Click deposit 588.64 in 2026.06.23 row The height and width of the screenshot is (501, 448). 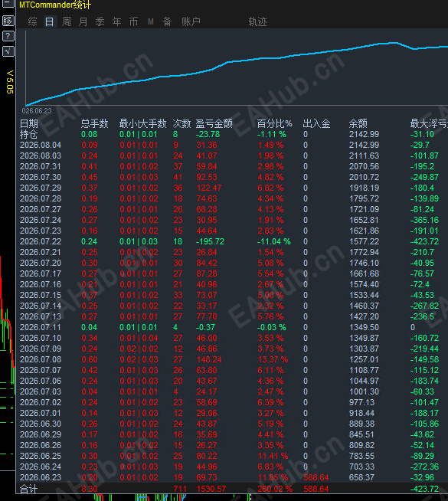(x=316, y=477)
